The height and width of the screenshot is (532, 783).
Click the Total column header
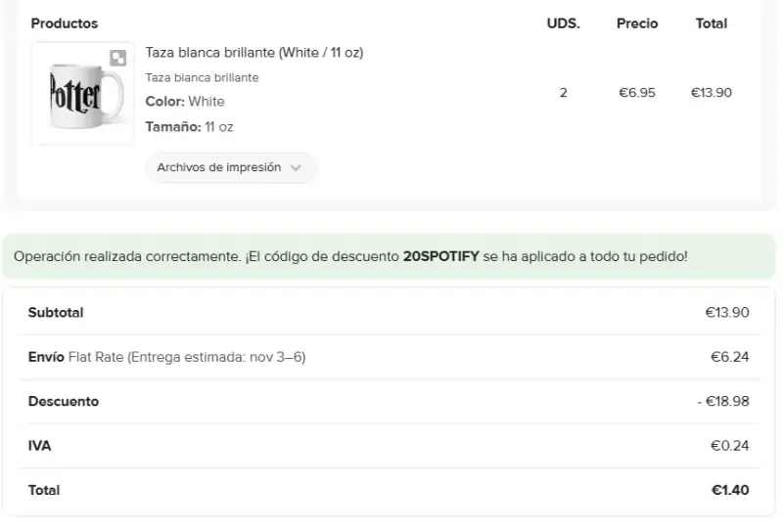click(712, 23)
